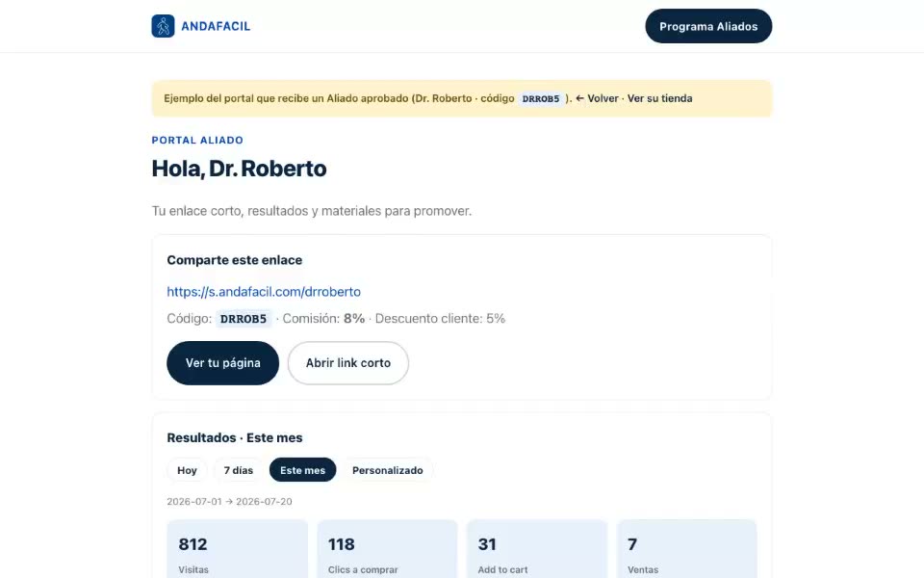Image resolution: width=924 pixels, height=578 pixels.
Task: Click the Hola, Dr. Roberto heading
Action: point(239,169)
